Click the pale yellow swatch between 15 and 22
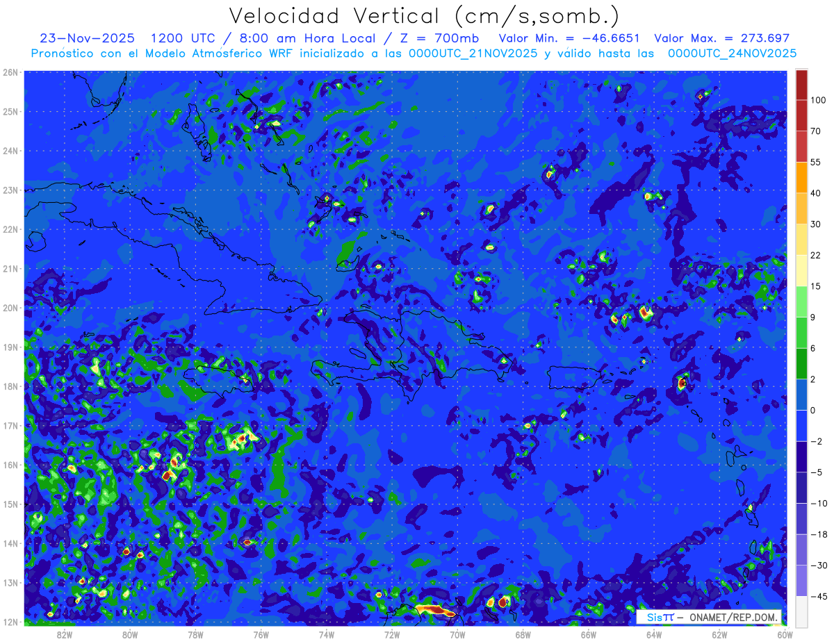 pos(801,270)
